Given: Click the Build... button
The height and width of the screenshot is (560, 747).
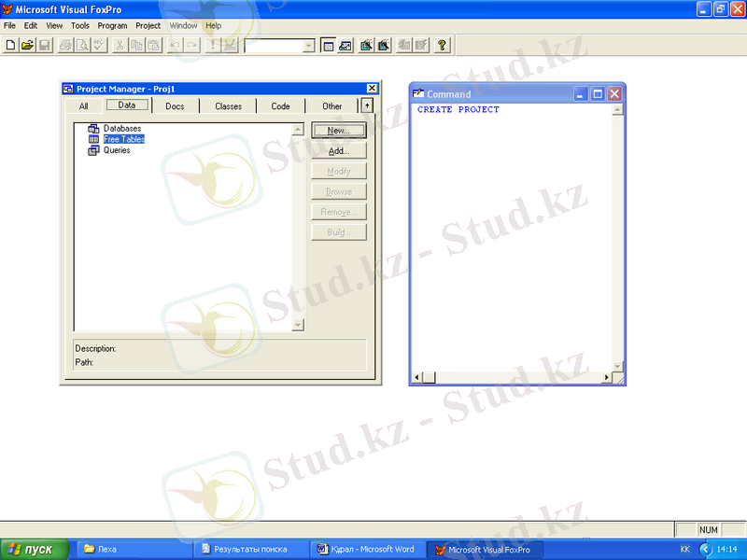Looking at the screenshot, I should coord(339,232).
